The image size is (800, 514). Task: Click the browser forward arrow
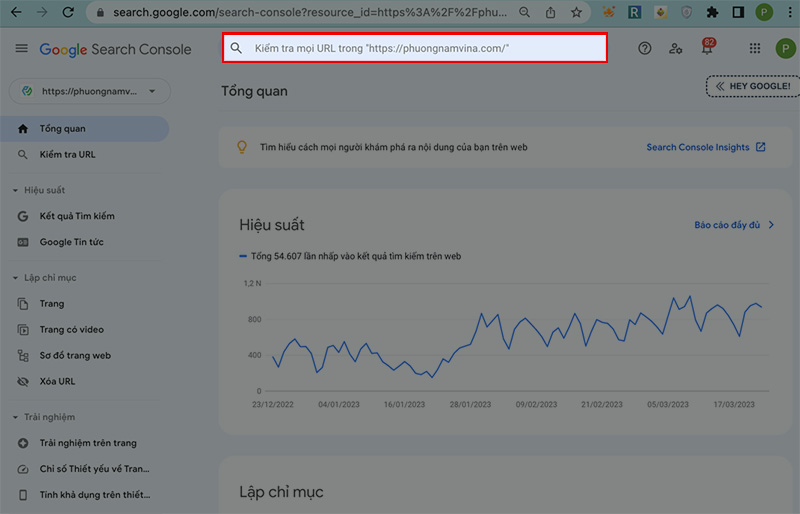pyautogui.click(x=42, y=12)
